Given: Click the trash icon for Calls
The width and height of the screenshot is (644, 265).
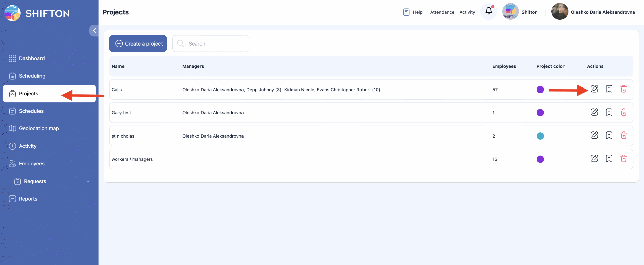Looking at the screenshot, I should [x=623, y=89].
